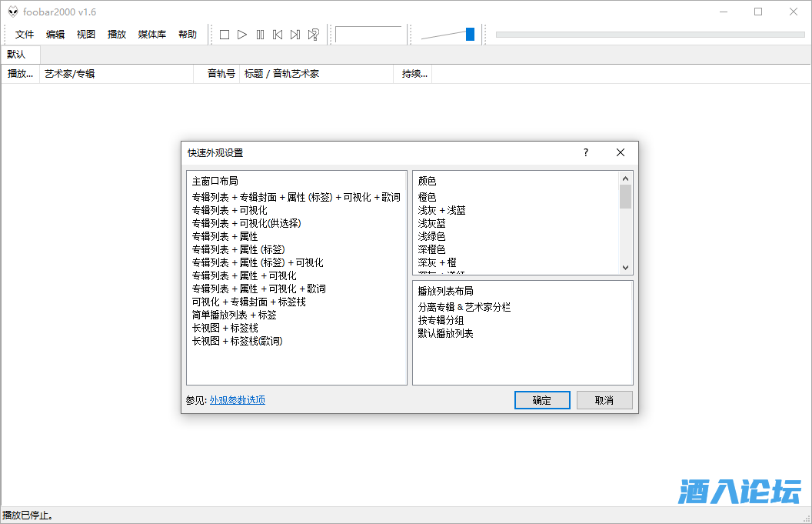Viewport: 812px width, 524px height.
Task: Select 按专辑分组 playlist layout
Action: [x=441, y=320]
